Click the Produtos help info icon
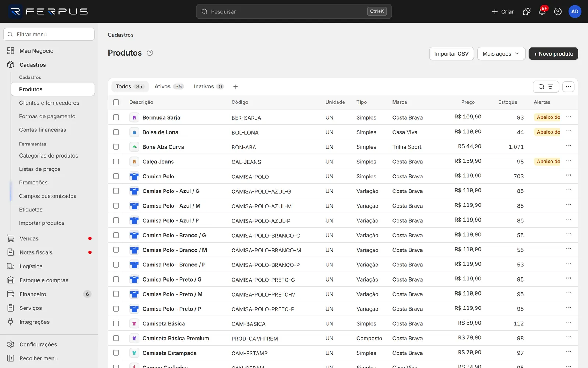This screenshot has width=588, height=368. (x=150, y=53)
